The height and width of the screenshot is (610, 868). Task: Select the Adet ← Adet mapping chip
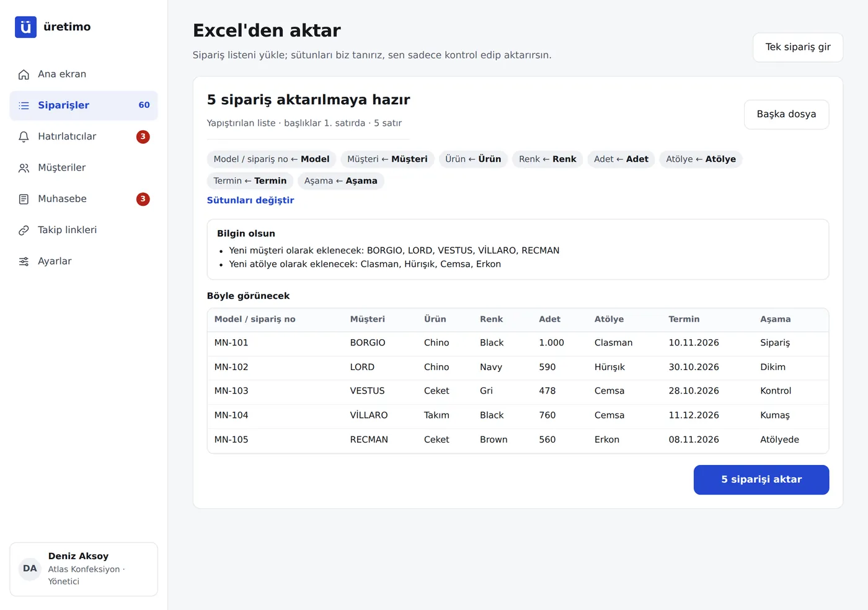tap(621, 159)
